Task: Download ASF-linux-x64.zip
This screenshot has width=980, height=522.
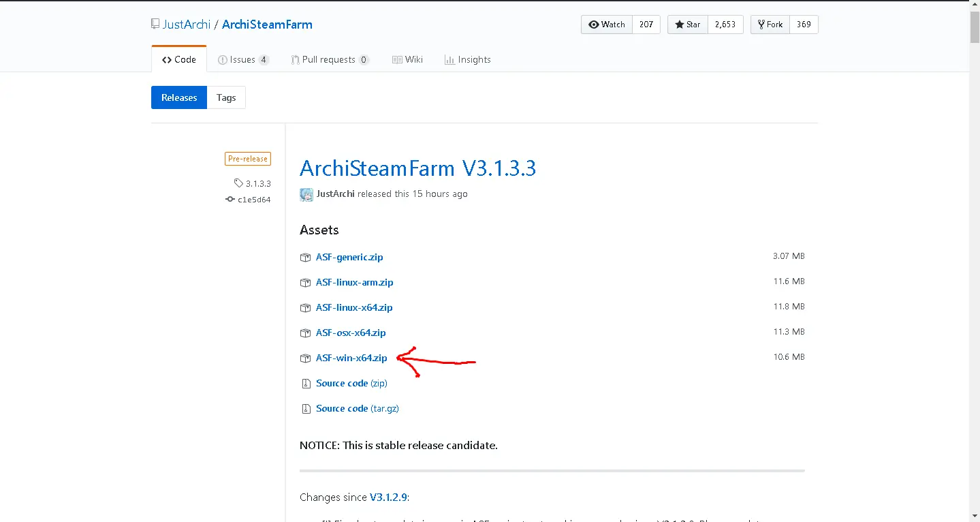Action: tap(354, 308)
